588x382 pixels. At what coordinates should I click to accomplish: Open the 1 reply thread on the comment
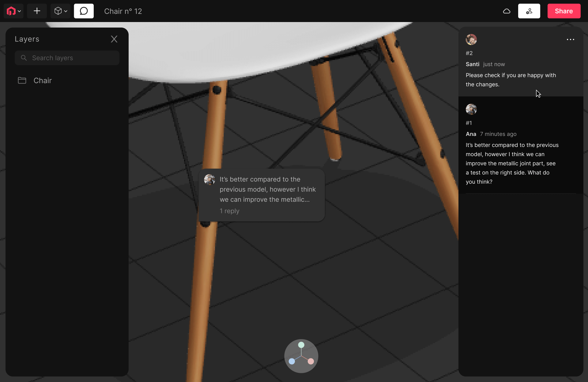(x=229, y=211)
